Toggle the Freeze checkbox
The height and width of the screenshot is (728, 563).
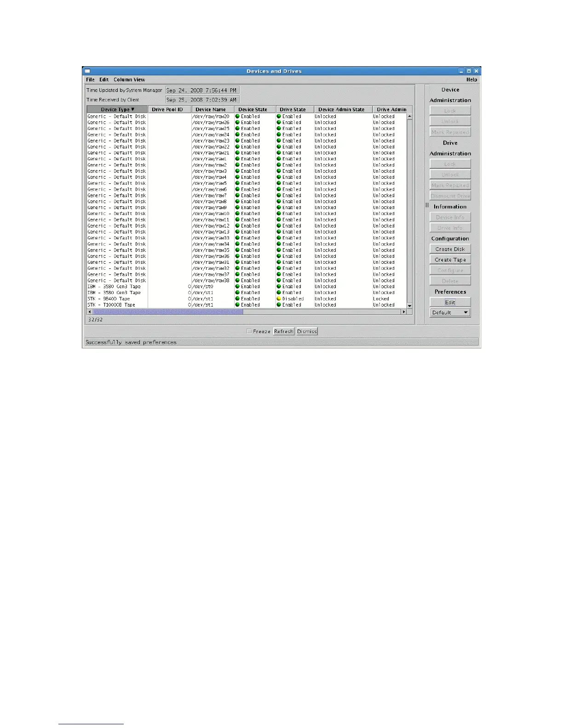249,331
